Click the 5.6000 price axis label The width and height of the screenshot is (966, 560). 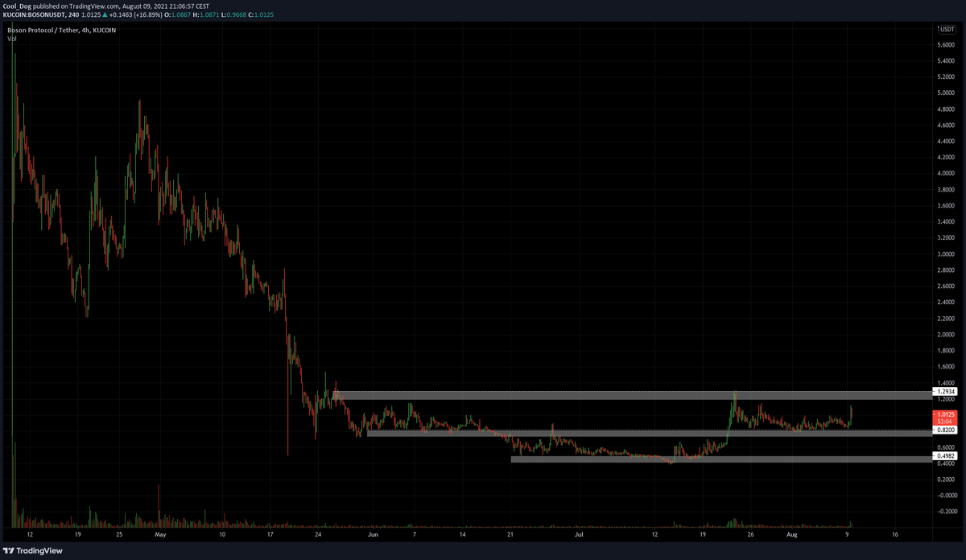coord(947,45)
